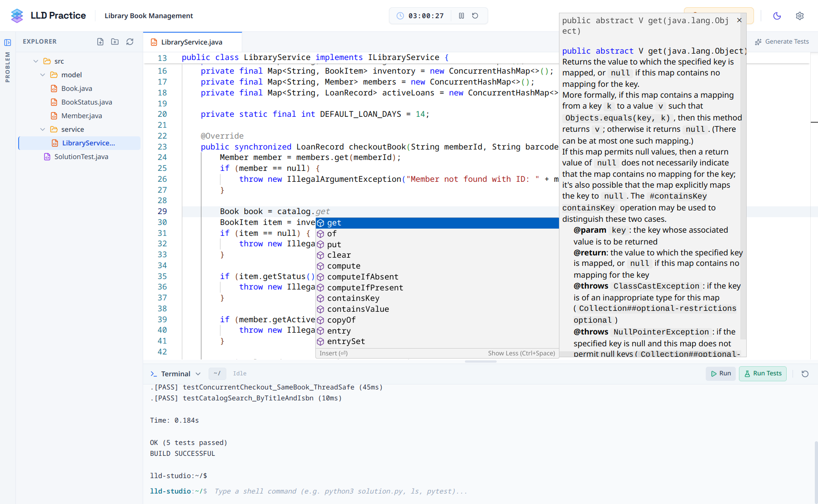Refresh the Explorer file tree
The height and width of the screenshot is (504, 818).
click(130, 41)
